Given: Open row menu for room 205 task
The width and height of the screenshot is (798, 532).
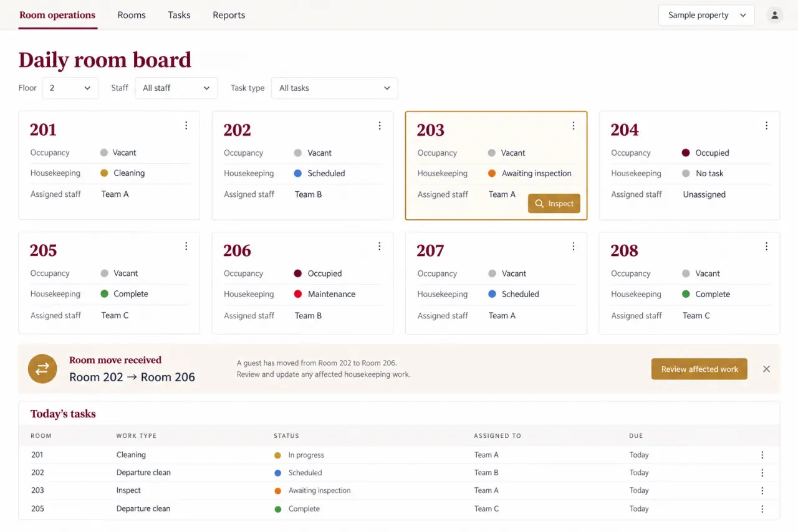Looking at the screenshot, I should tap(762, 509).
